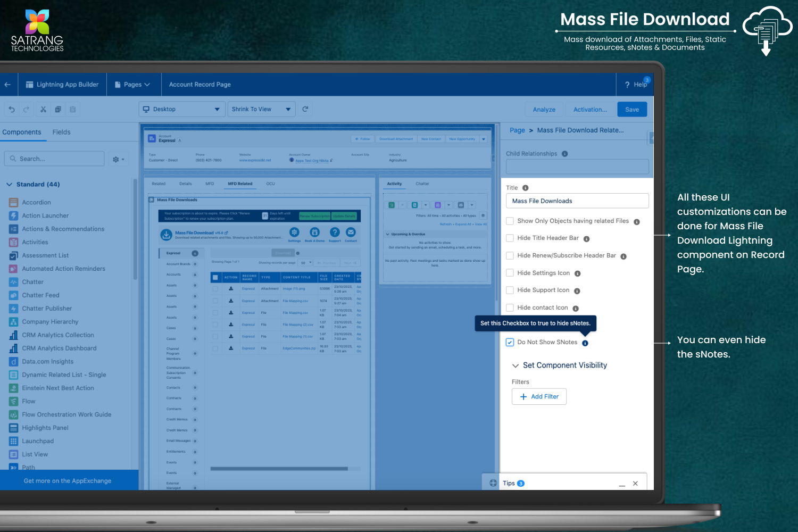This screenshot has width=798, height=532.
Task: Click the Add Filter button
Action: [539, 397]
